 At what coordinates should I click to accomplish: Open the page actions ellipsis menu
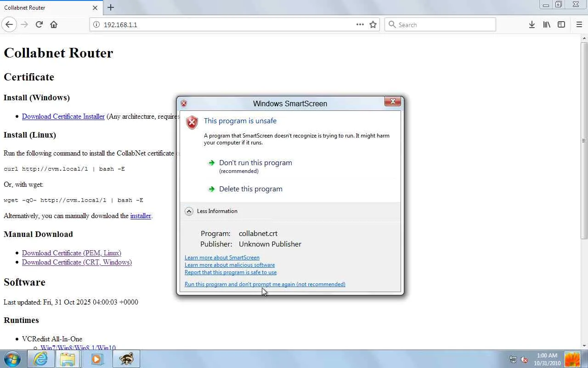[360, 25]
